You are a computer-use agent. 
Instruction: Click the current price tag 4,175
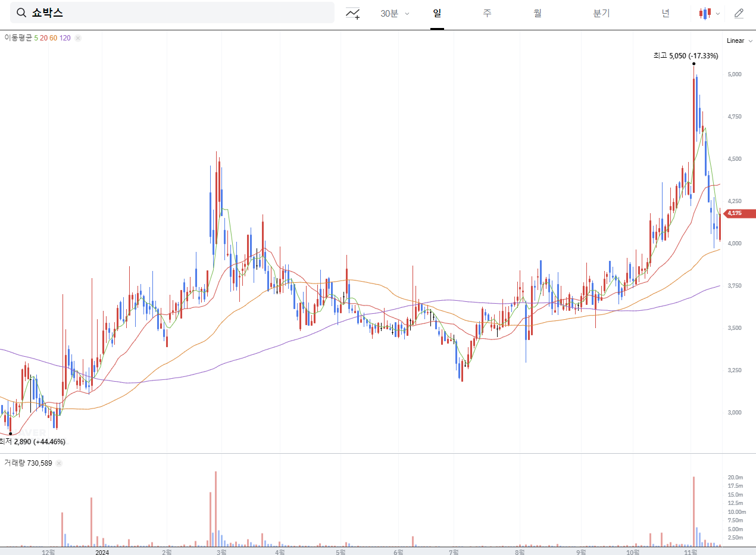(x=739, y=213)
